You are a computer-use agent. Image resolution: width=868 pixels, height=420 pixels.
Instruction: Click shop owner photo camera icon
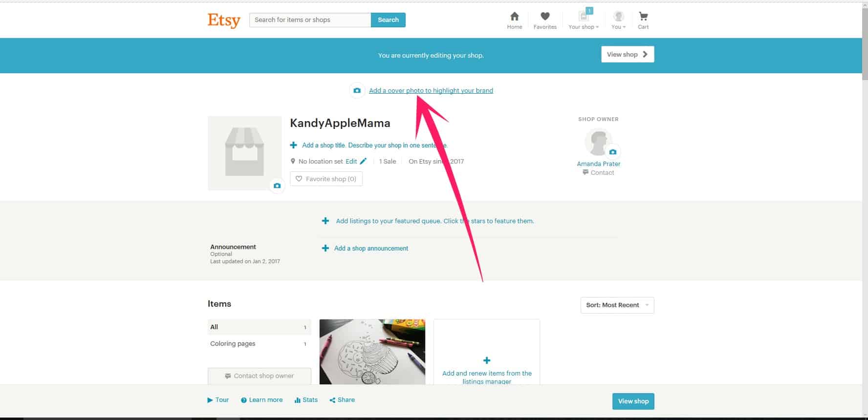point(613,152)
